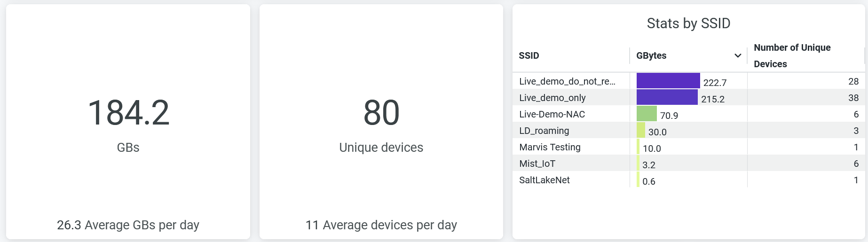868x242 pixels.
Task: Click the 215.2 GBytes purple bar
Action: tap(667, 97)
